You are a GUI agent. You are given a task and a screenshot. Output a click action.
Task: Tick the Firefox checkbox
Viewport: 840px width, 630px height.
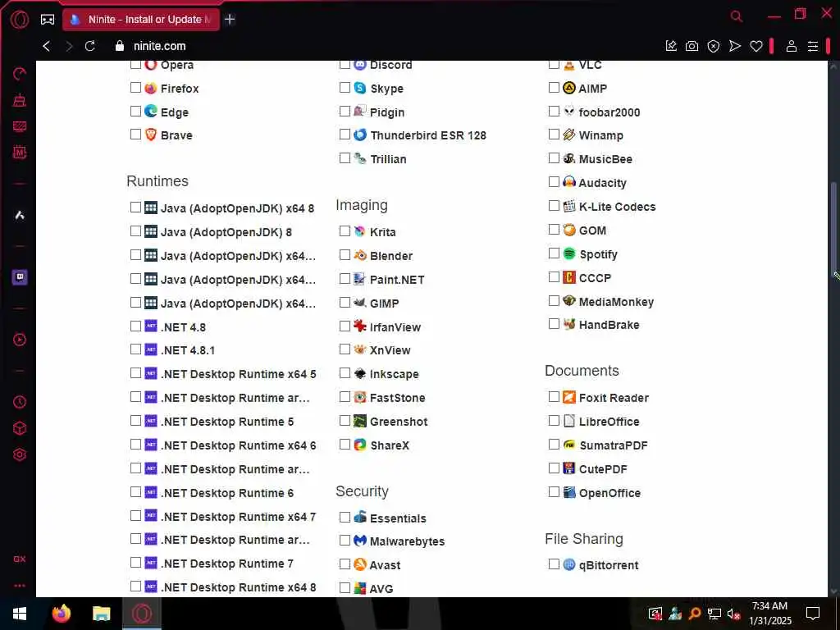[135, 87]
